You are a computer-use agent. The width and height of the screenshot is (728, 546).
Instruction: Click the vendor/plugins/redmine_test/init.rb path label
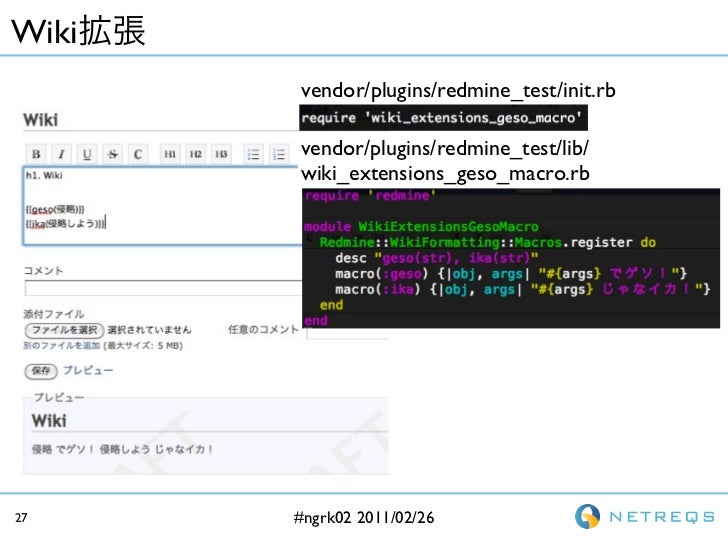click(x=458, y=91)
